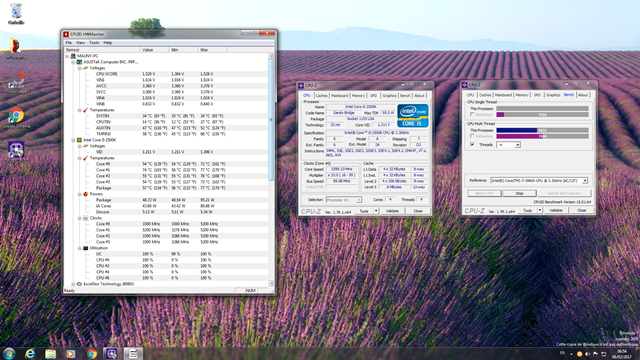Screen dimensions: 640x360
Task: Click the Reference multi thread score bar
Action: point(542,136)
